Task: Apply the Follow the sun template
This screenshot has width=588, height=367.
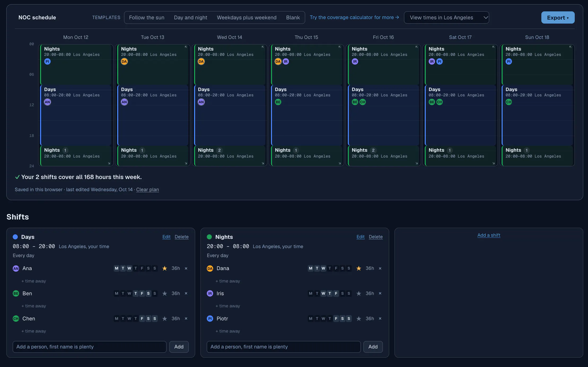Action: (x=147, y=17)
